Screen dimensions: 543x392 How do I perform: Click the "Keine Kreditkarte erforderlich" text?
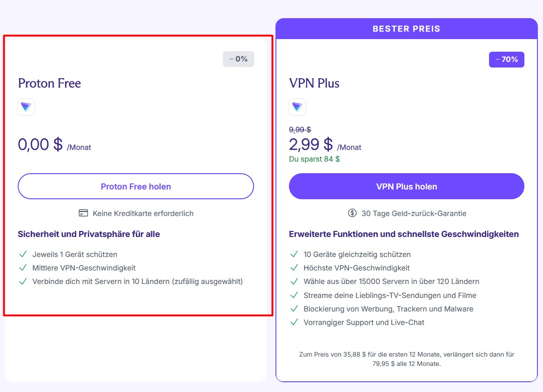click(143, 213)
